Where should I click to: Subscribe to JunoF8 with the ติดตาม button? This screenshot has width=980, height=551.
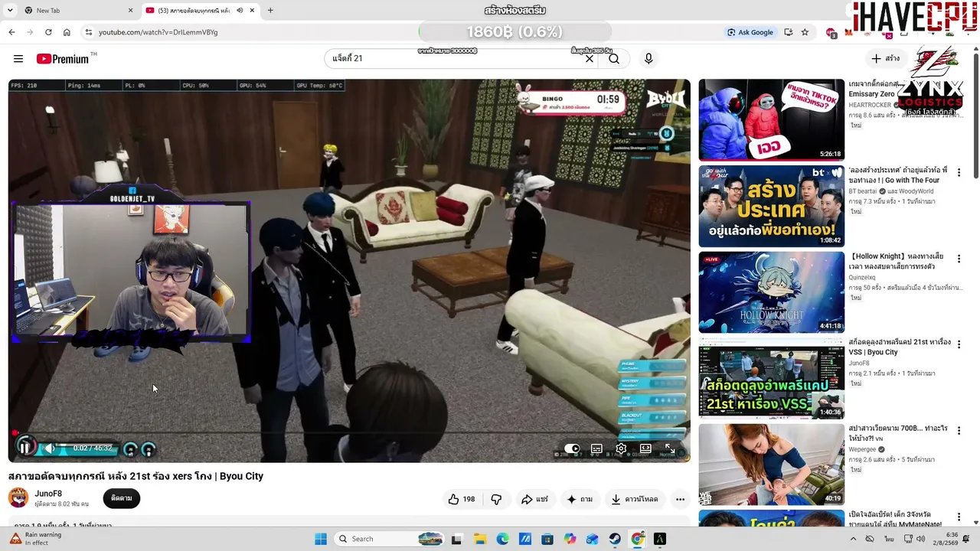tap(122, 498)
